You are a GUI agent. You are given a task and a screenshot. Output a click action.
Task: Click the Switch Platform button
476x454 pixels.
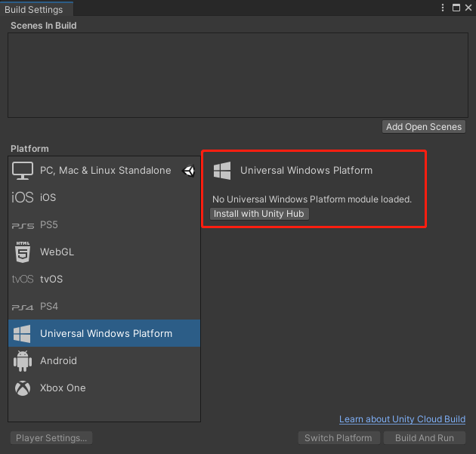tap(338, 438)
